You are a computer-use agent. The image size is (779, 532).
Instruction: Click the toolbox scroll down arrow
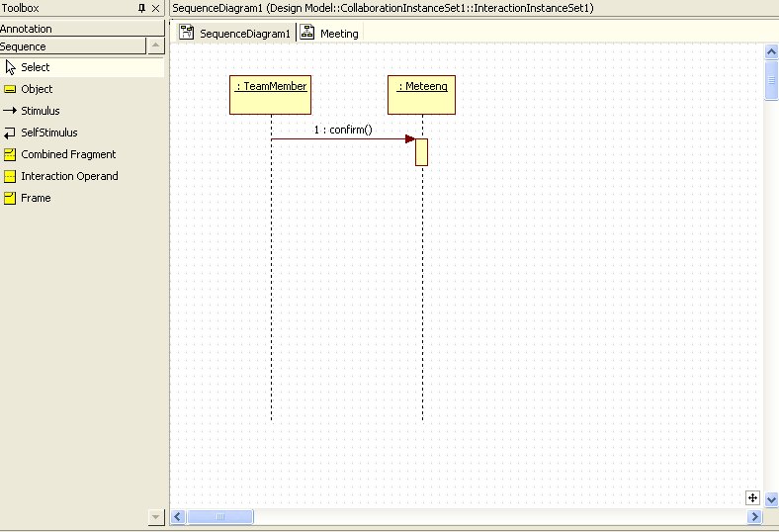(155, 517)
